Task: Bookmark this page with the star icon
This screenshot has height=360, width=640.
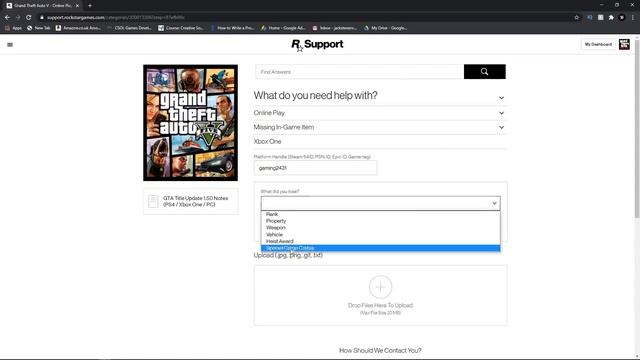Action: pos(576,18)
